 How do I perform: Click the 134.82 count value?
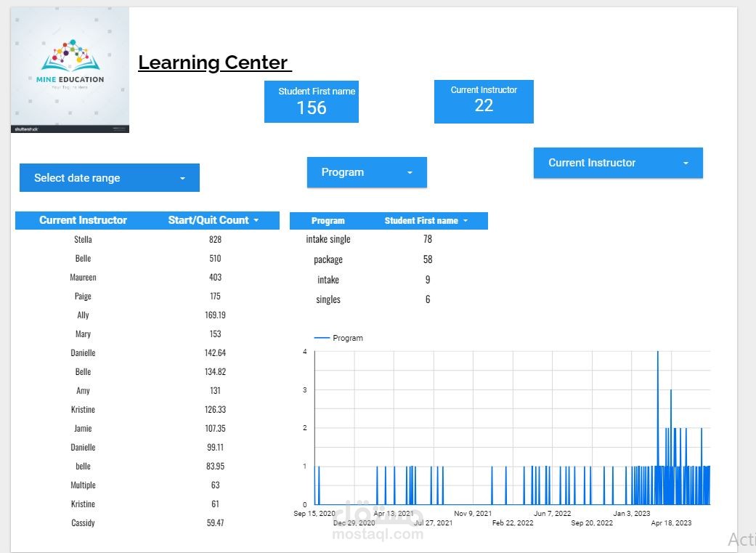(215, 371)
